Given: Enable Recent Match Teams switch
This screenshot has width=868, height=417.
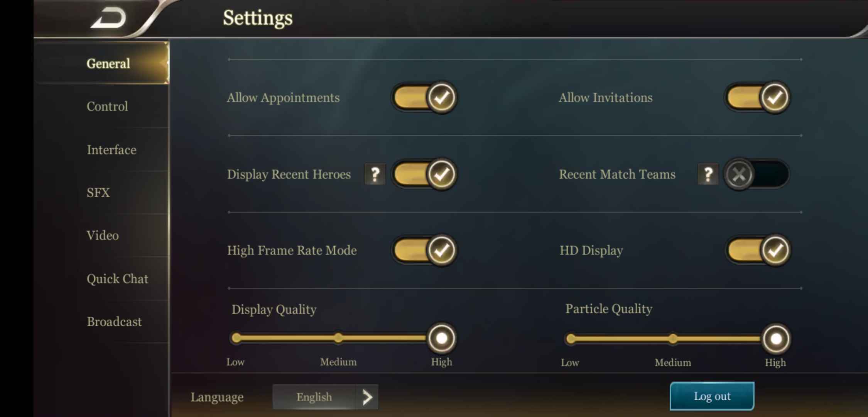Looking at the screenshot, I should (x=757, y=174).
